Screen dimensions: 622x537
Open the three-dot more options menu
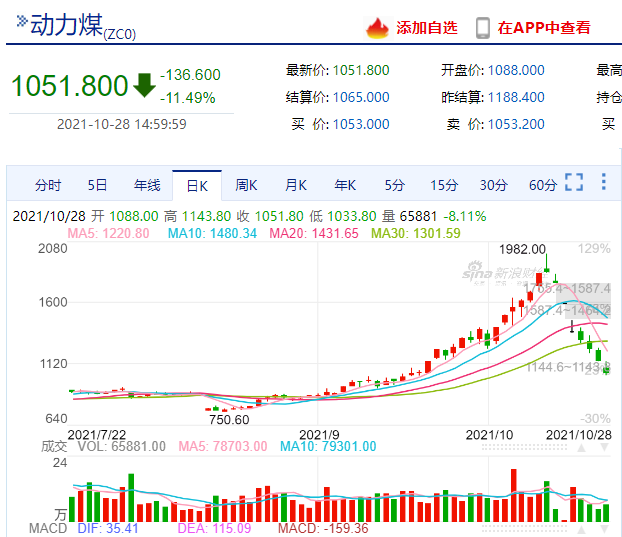point(603,182)
